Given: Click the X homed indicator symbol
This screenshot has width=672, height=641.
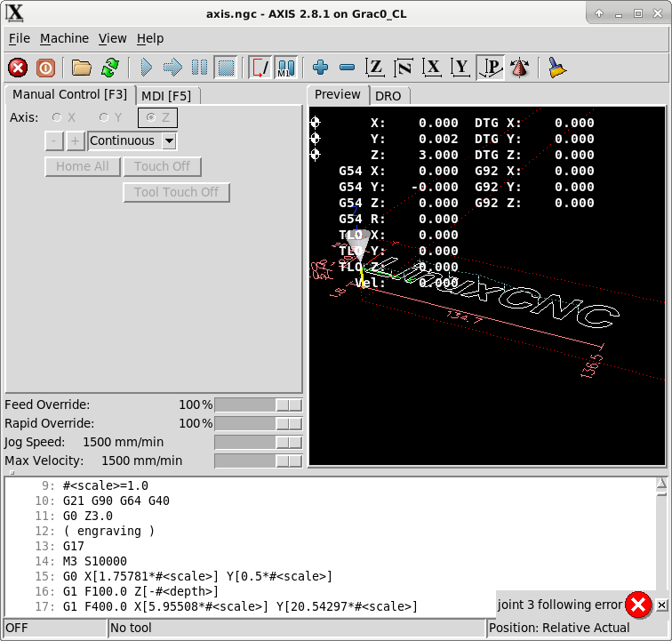Looking at the screenshot, I should [x=315, y=123].
